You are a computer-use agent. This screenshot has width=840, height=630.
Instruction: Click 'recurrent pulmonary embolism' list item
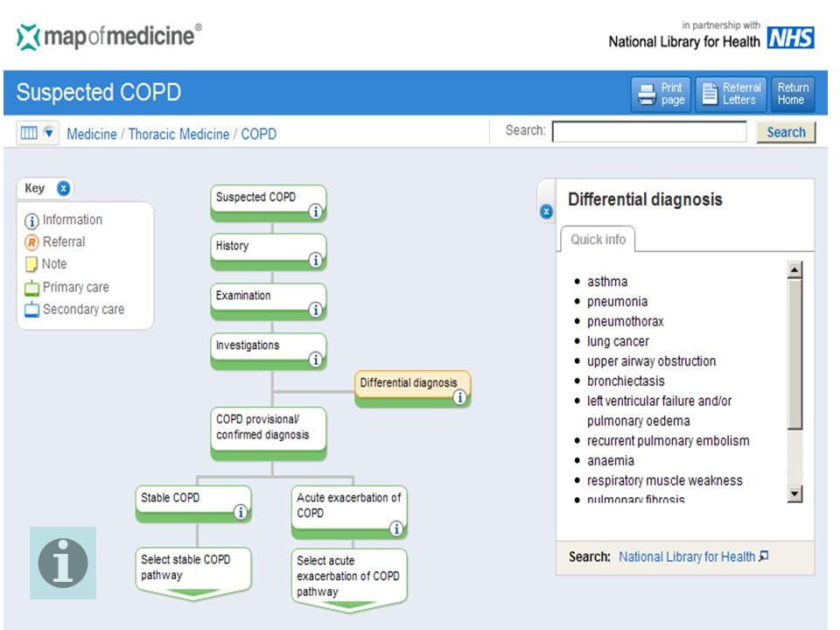668,441
